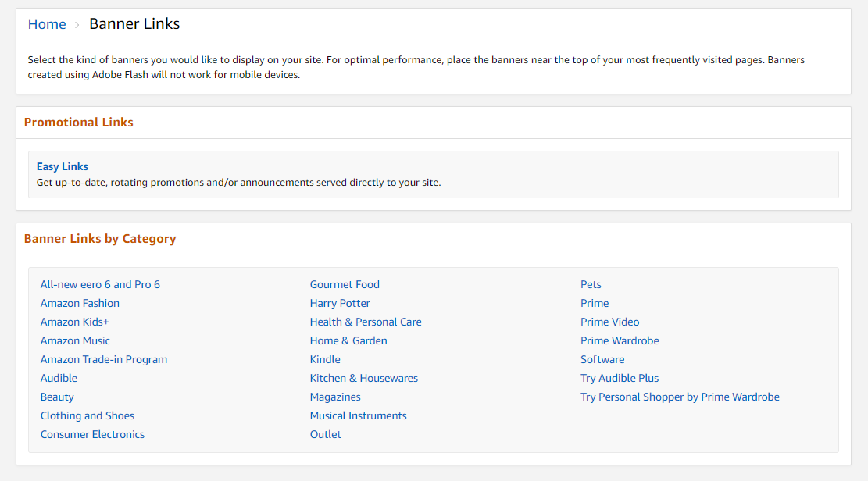Choose Kitchen & Housewares banners

pyautogui.click(x=364, y=378)
